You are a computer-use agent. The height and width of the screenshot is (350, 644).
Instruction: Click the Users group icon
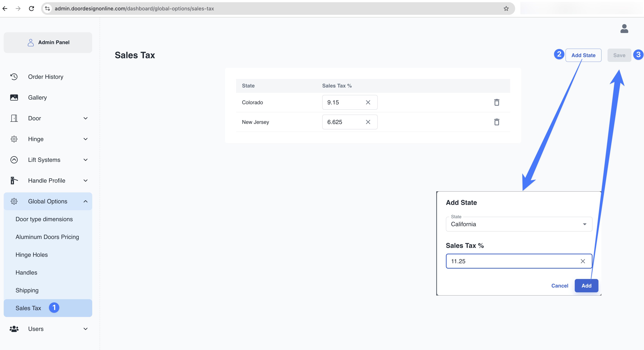pyautogui.click(x=14, y=329)
